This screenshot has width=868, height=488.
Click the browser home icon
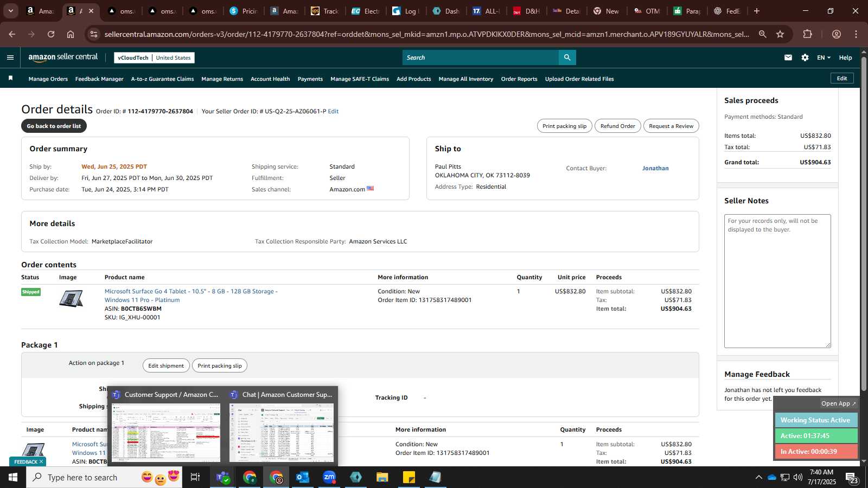pos(71,34)
